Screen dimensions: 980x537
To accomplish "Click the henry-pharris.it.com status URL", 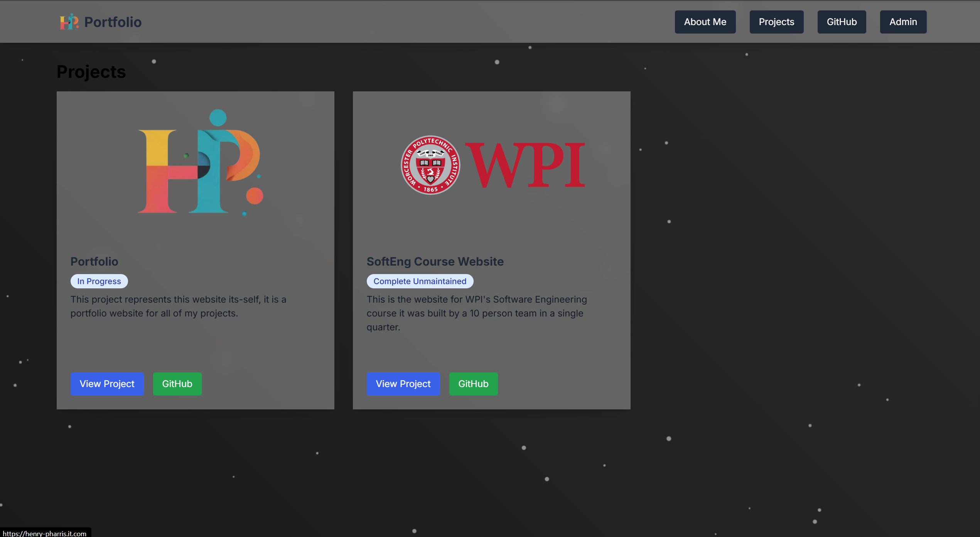I will tap(45, 533).
